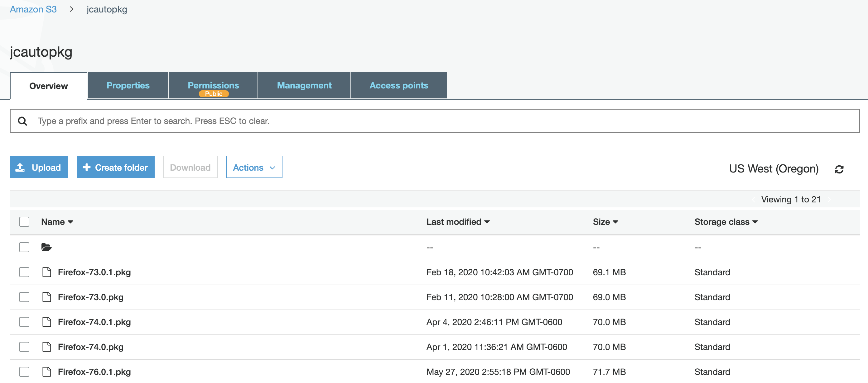Go to the next page of results with the arrow

[829, 200]
